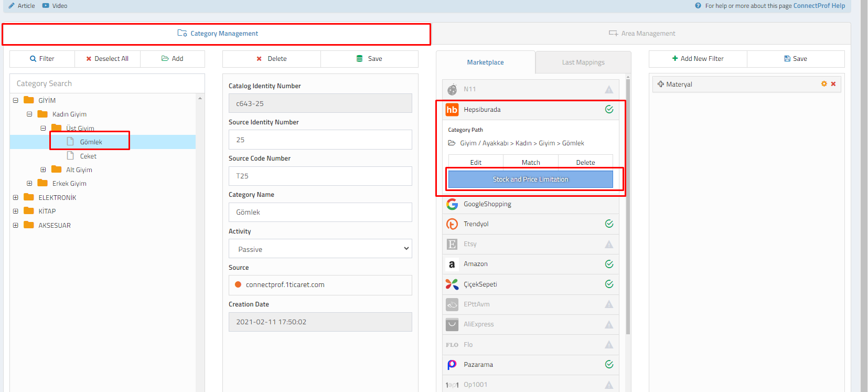Click the green check status for Trendyol
Viewport: 868px width, 392px height.
tap(609, 224)
